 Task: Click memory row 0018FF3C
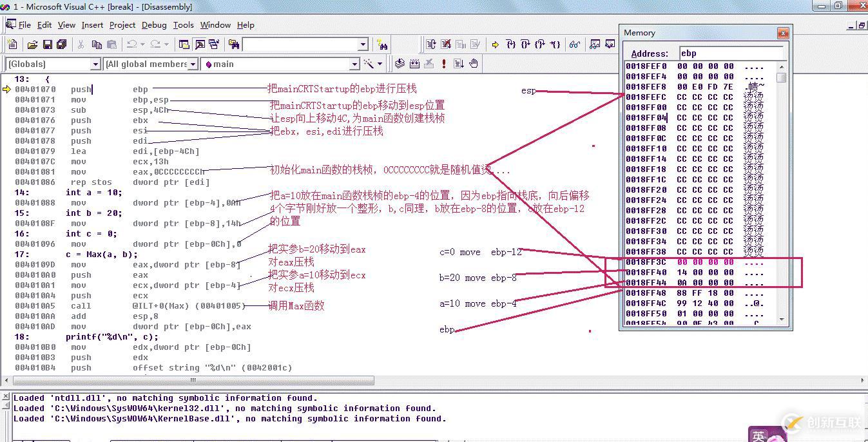point(695,262)
